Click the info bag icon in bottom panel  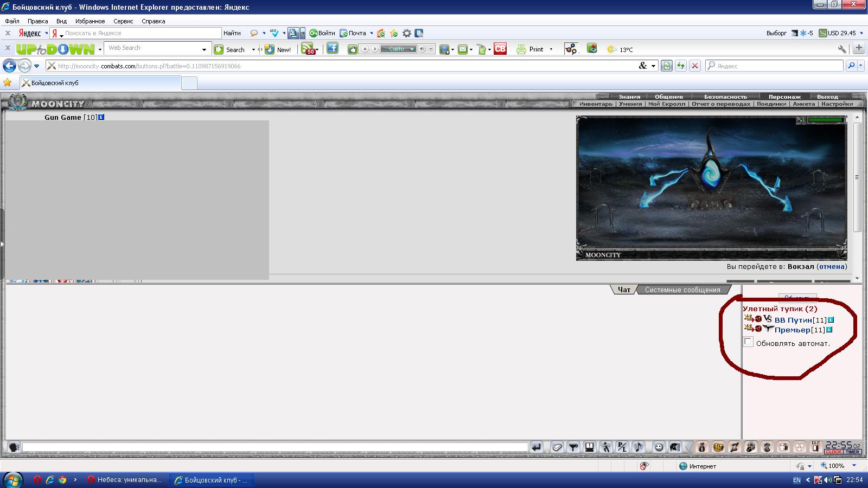pos(702,447)
